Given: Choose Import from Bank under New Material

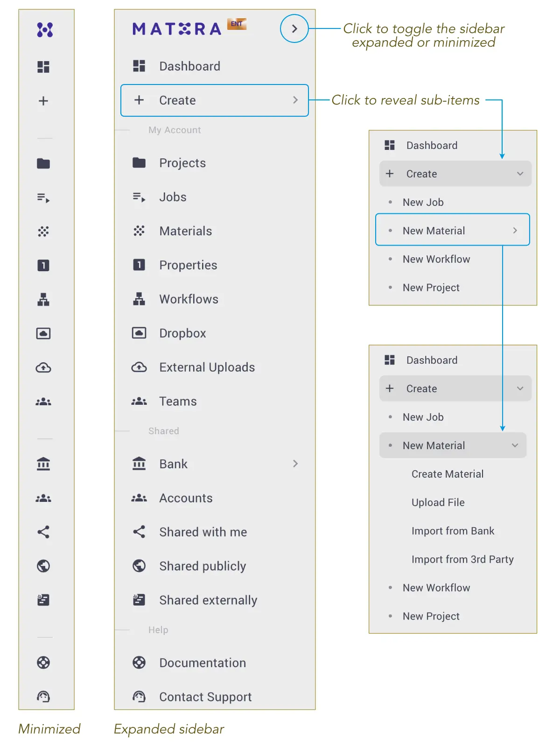Looking at the screenshot, I should point(453,531).
